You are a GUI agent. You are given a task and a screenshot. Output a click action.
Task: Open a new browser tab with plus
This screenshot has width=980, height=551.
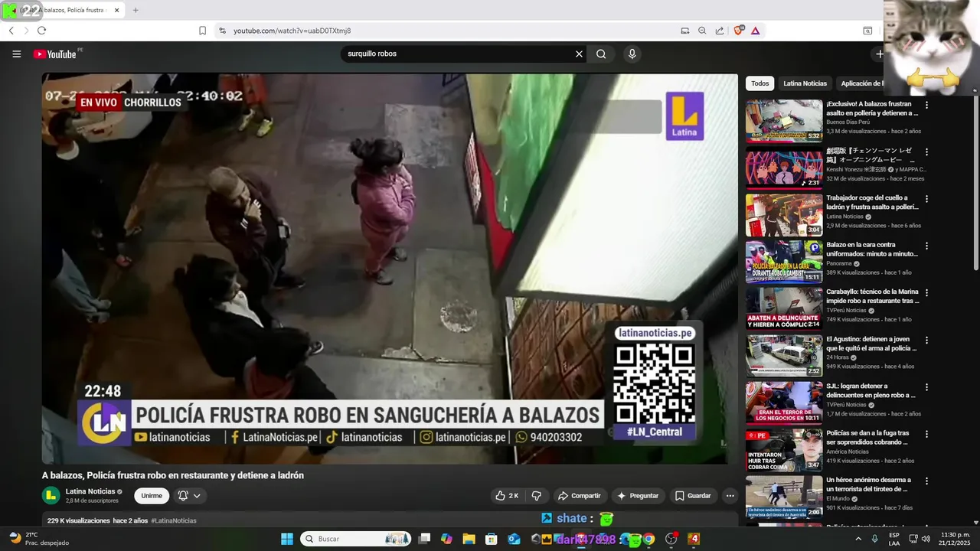point(136,10)
